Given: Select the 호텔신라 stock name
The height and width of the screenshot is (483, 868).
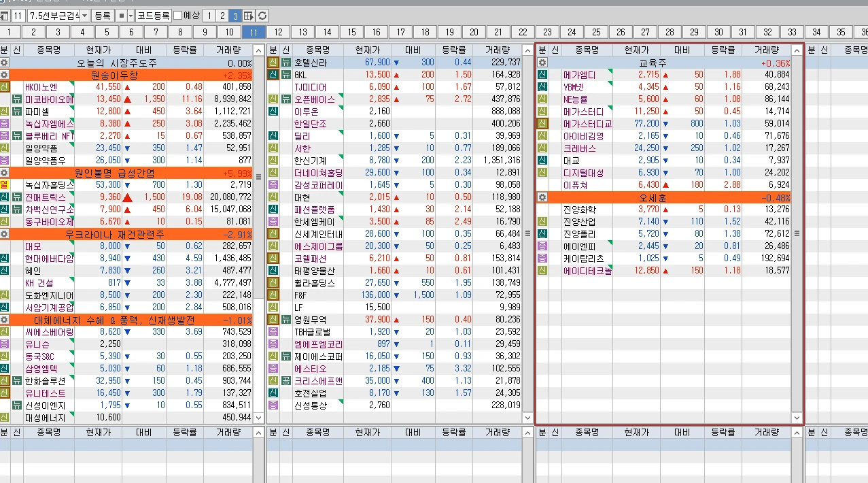Looking at the screenshot, I should [x=311, y=63].
